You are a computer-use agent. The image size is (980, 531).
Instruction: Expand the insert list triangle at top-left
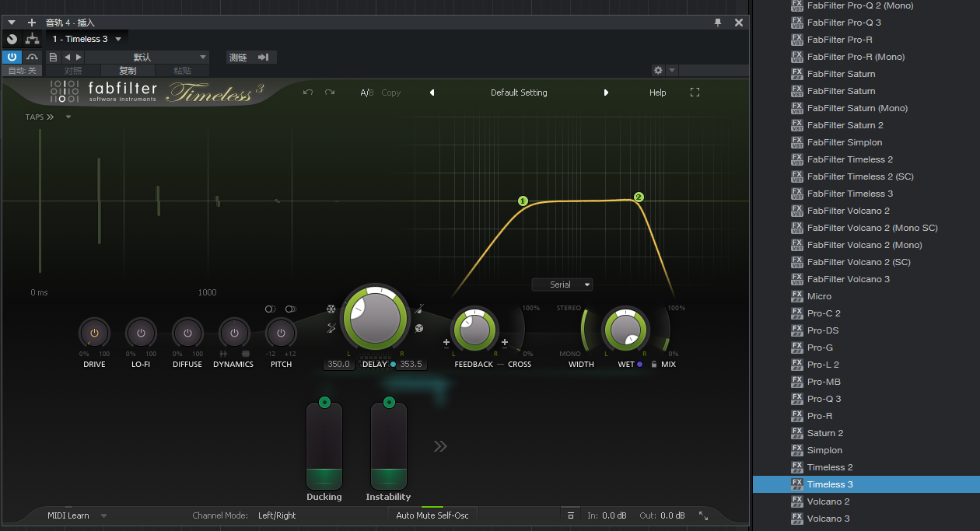pos(12,23)
